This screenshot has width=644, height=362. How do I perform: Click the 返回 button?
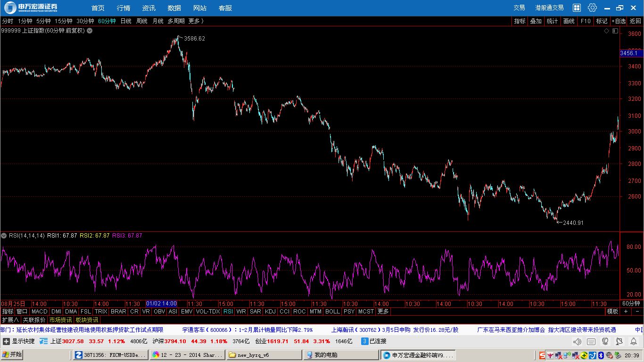[x=636, y=21]
